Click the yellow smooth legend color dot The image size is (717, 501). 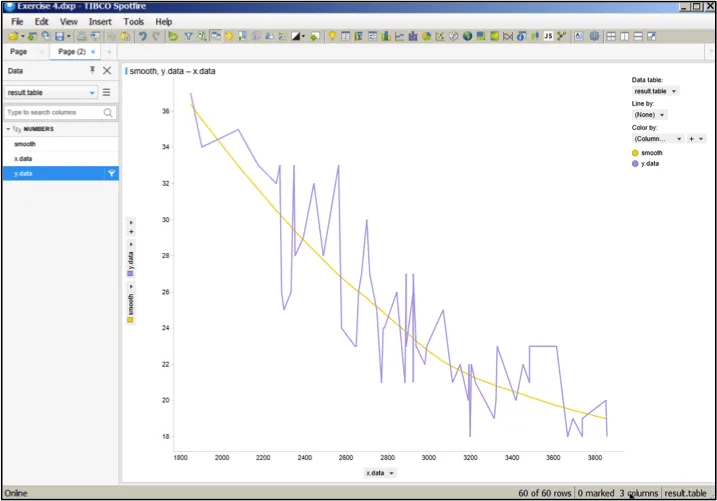(635, 153)
